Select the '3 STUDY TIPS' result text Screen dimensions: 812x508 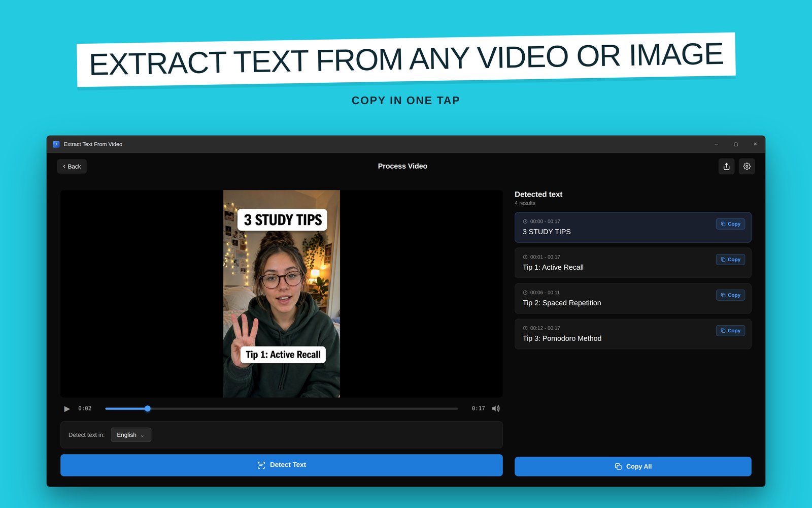(547, 232)
